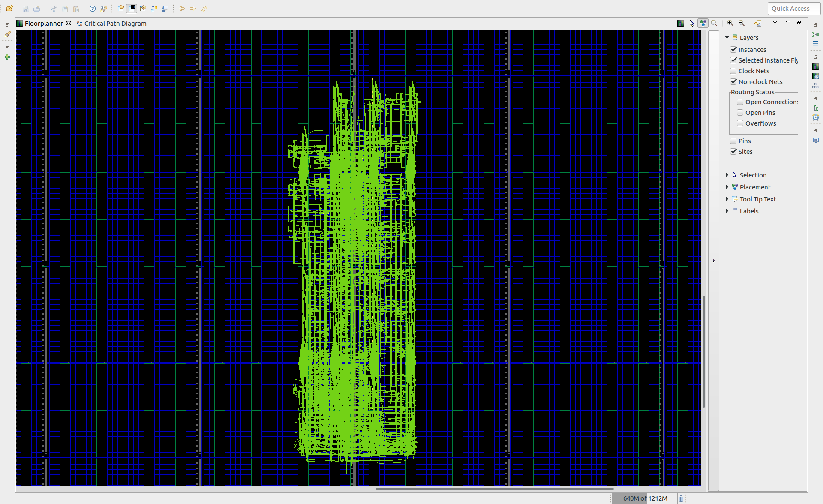823x504 pixels.
Task: Toggle the three-circles placement mode icon
Action: [703, 23]
